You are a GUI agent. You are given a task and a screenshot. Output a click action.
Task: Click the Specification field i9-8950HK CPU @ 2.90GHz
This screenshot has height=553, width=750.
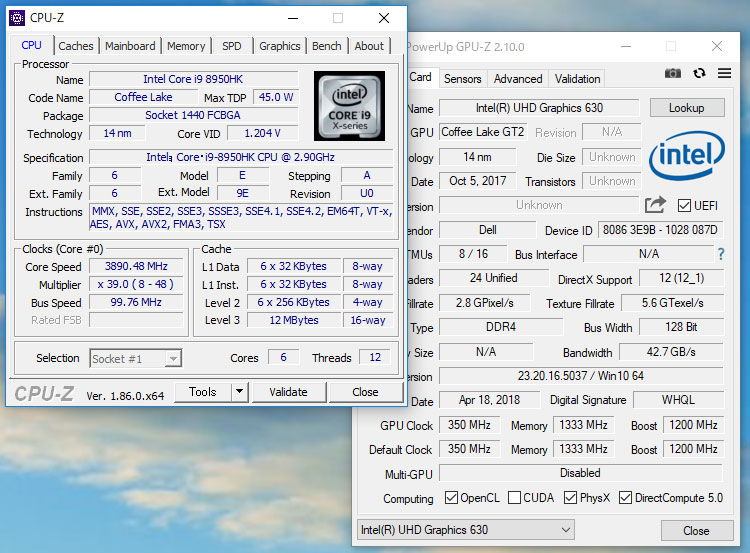click(241, 157)
